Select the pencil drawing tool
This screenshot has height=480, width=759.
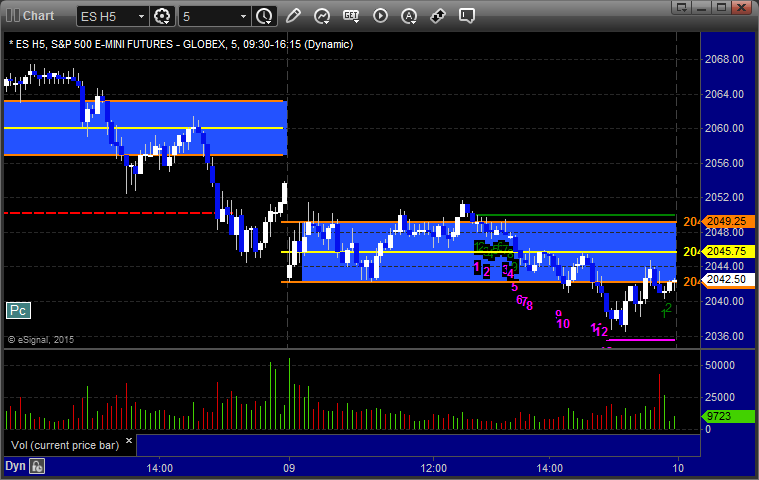coord(293,16)
